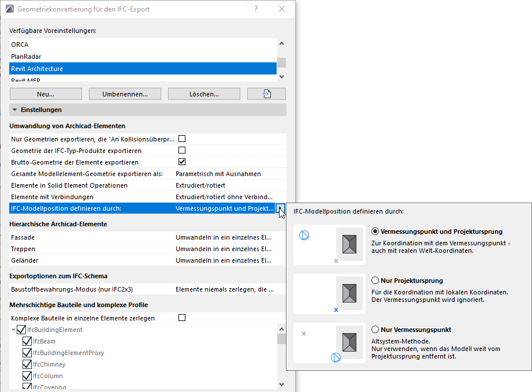Open 'Elemente in Solid Element Operationen' value
The width and height of the screenshot is (532, 392).
coord(200,185)
